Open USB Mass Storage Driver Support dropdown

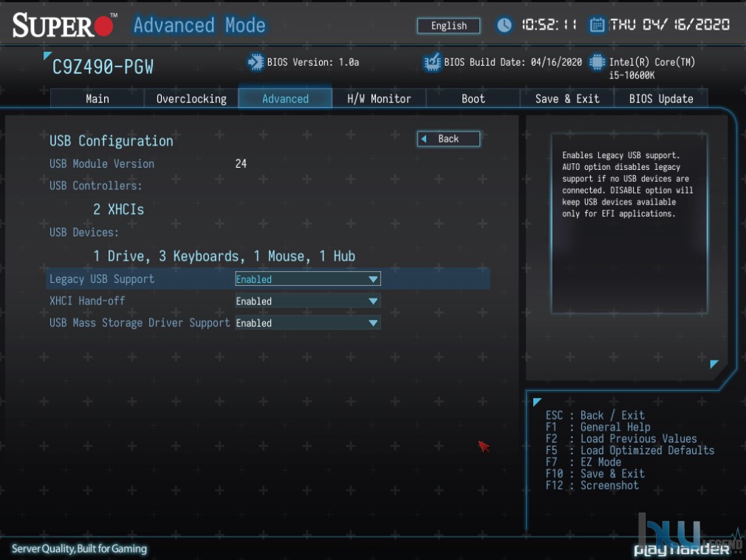coord(308,323)
